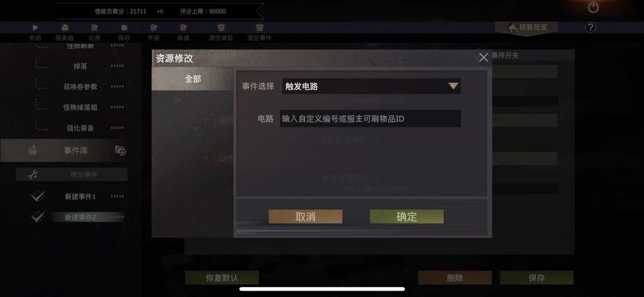Toggle the 新建事件2 checkmark

pos(38,216)
